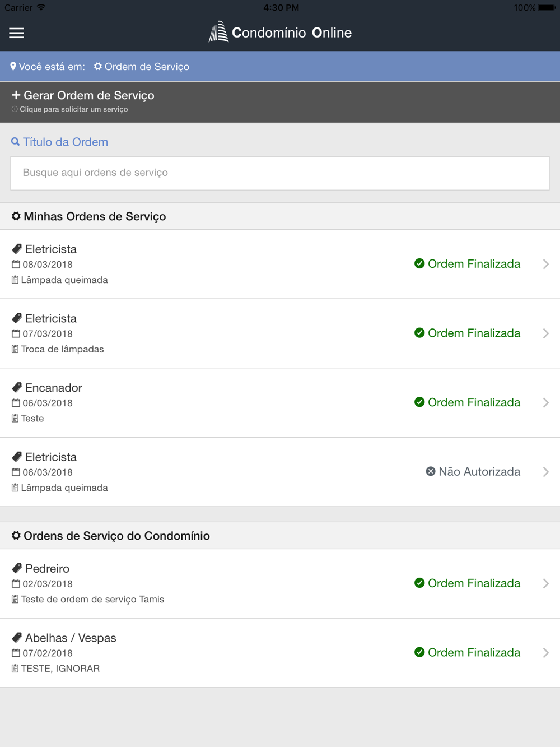Click the plus icon for Gerar Ordem

pyautogui.click(x=16, y=95)
